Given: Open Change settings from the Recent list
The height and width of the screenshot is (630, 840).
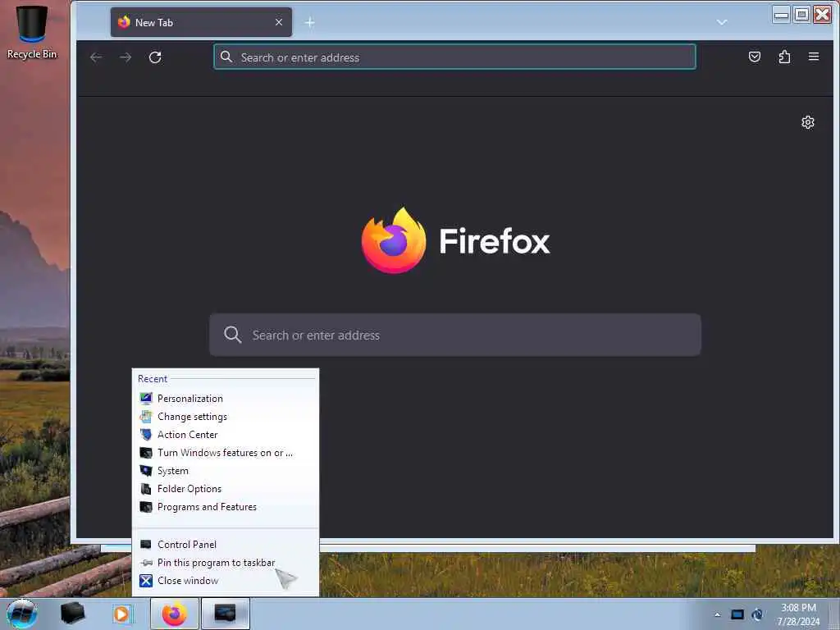Looking at the screenshot, I should point(225,417).
